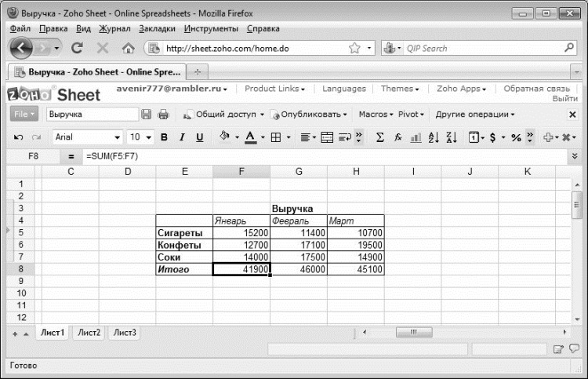Click the Обратная связь link

[x=536, y=89]
